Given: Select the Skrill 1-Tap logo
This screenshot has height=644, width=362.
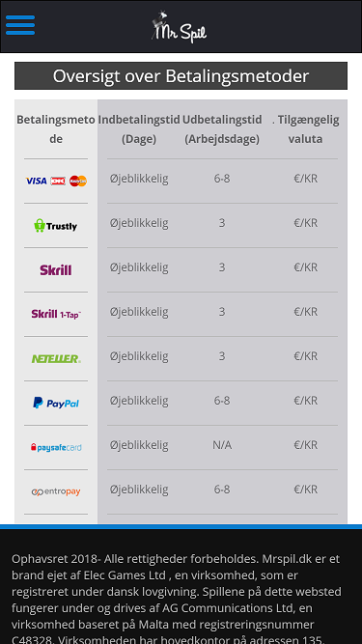Looking at the screenshot, I should tap(56, 314).
